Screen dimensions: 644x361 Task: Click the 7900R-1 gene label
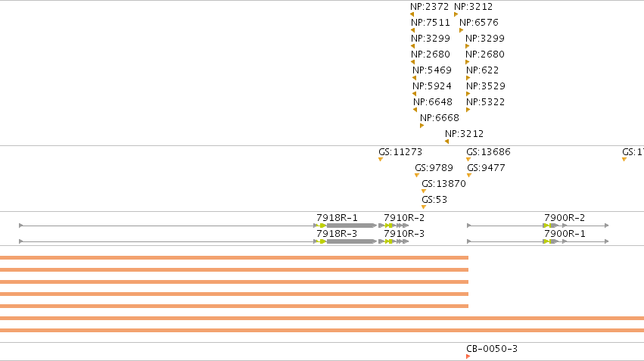565,234
